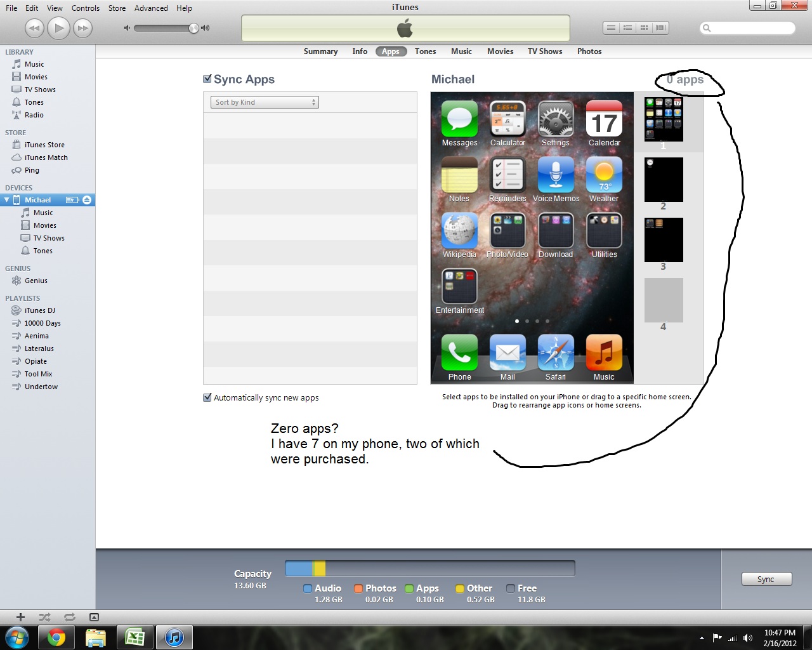812x650 pixels.
Task: Select the Music icon in the dock
Action: pos(604,352)
